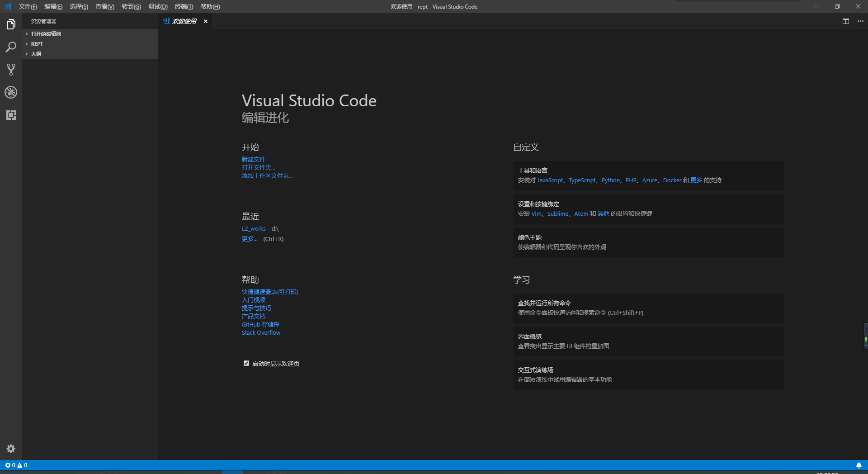Screen dimensions: 868x474
Task: Open the Stack Overflow help link
Action: [x=261, y=333]
